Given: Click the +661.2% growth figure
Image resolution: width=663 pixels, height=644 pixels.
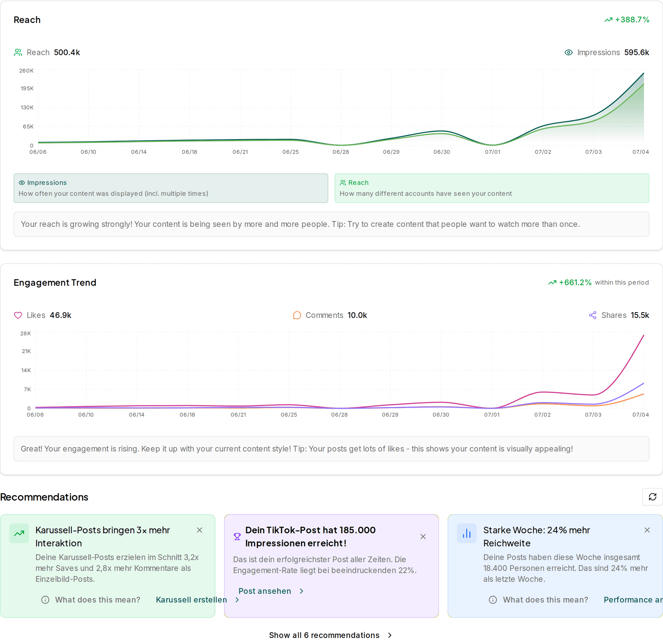Looking at the screenshot, I should (575, 282).
